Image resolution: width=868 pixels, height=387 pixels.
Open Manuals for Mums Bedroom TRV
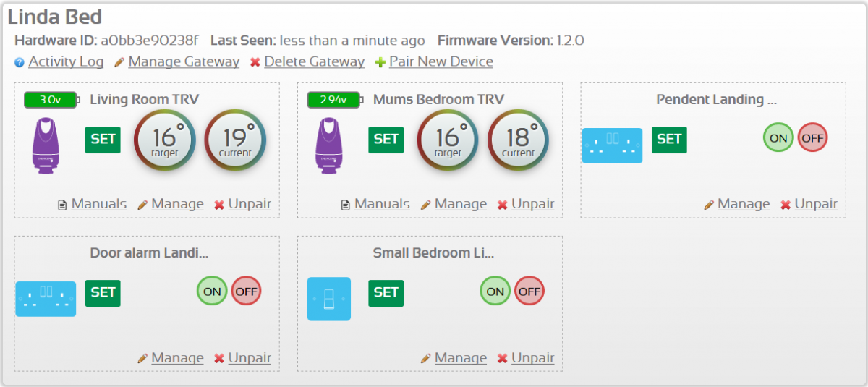tap(382, 205)
